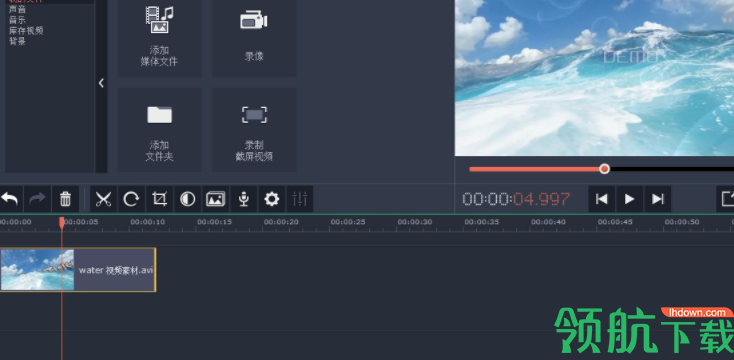Skip to the next frame button

click(658, 199)
